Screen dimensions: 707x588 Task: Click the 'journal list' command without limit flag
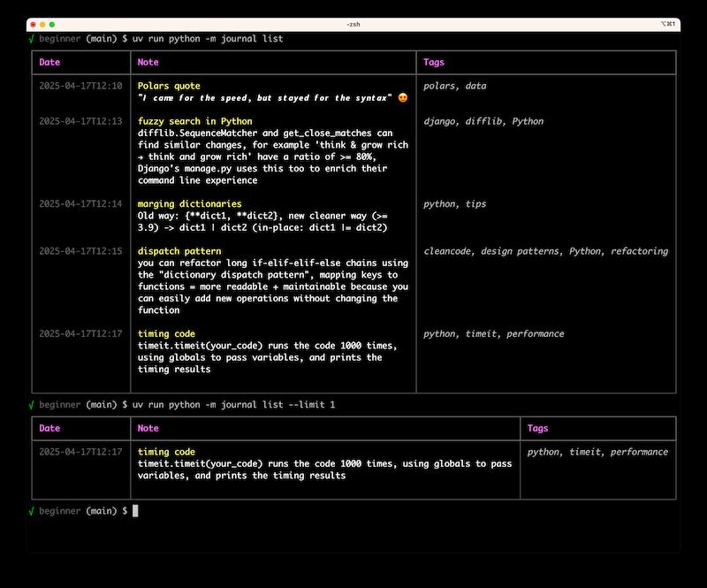point(208,39)
